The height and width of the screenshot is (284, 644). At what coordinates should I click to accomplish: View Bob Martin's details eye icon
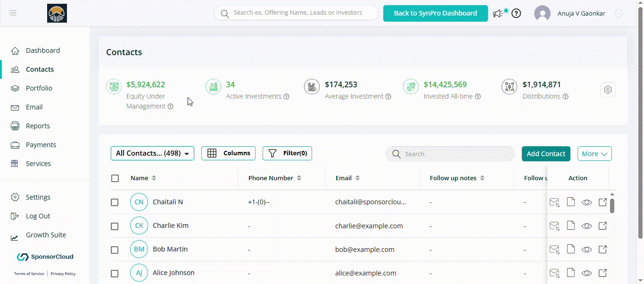[586, 250]
